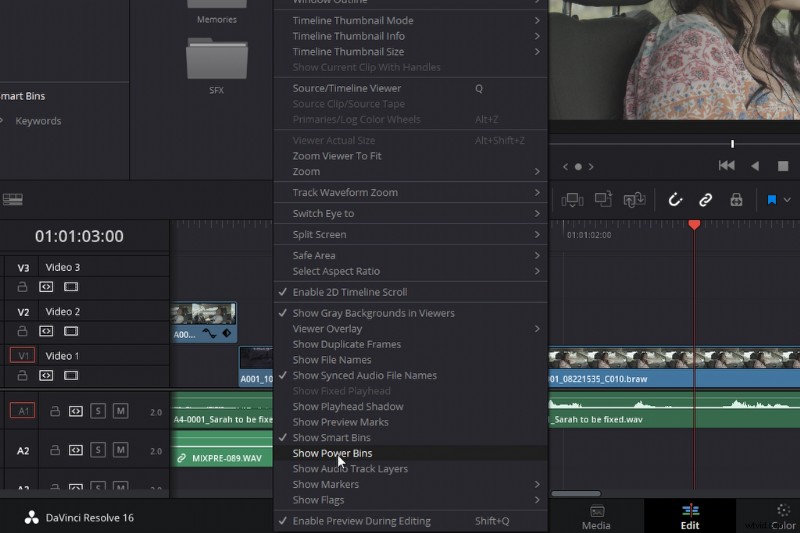Play reverse in the viewer
Screen dimensions: 800x533
(755, 166)
